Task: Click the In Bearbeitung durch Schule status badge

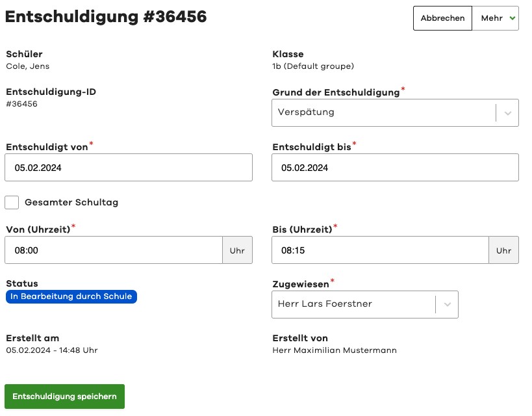Action: point(71,296)
